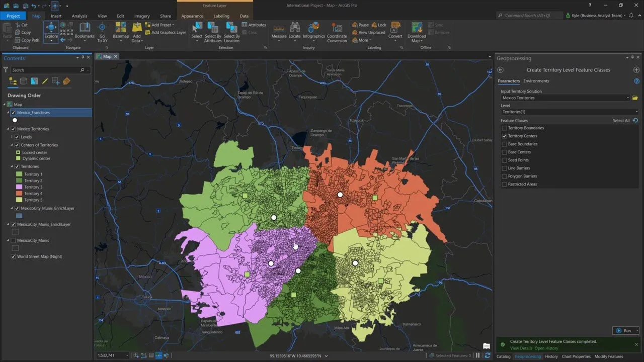The width and height of the screenshot is (644, 362).
Task: Click the Add Data button
Action: pyautogui.click(x=136, y=31)
